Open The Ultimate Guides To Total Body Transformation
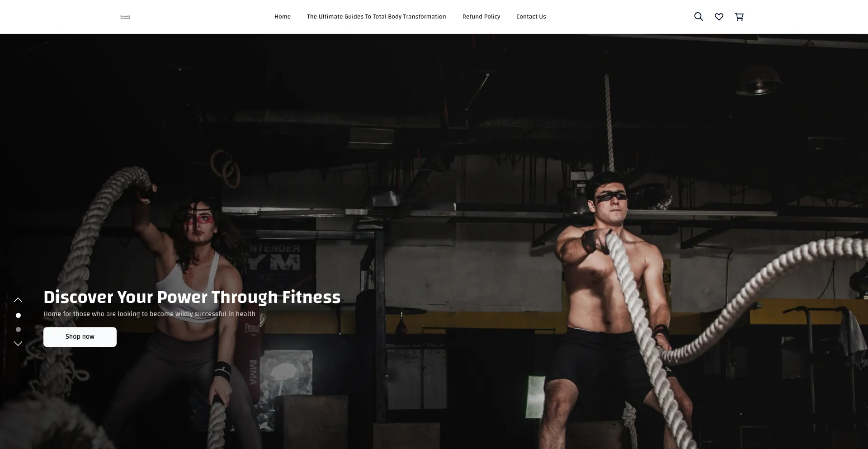 click(x=376, y=17)
